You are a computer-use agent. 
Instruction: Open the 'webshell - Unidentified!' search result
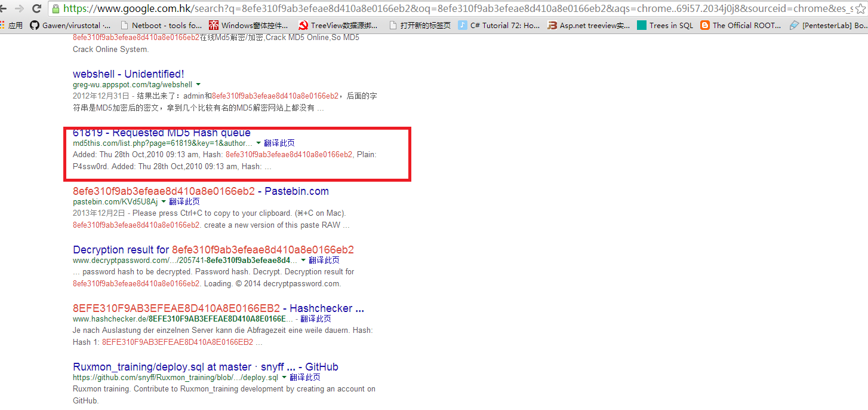pyautogui.click(x=128, y=74)
